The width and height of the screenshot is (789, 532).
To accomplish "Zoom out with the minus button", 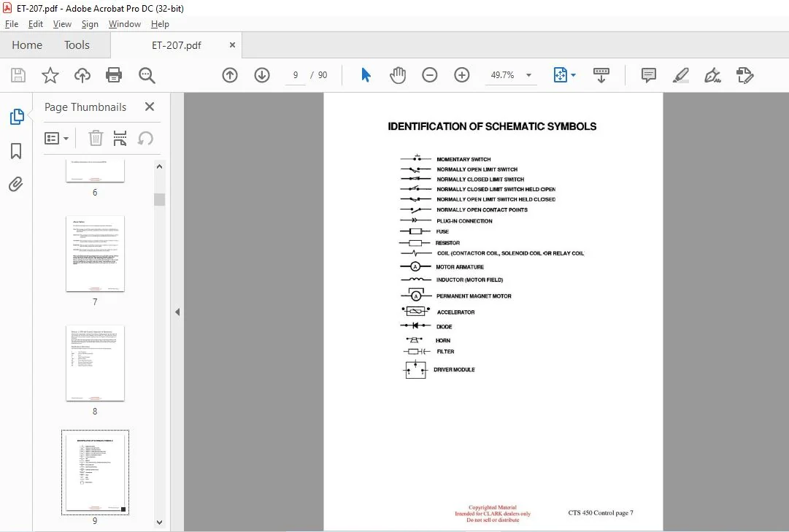I will 430,75.
